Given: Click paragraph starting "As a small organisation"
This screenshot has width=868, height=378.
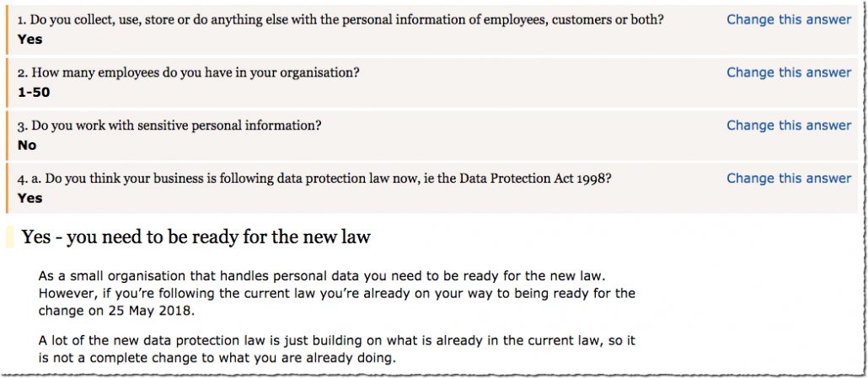Looking at the screenshot, I should (336, 293).
